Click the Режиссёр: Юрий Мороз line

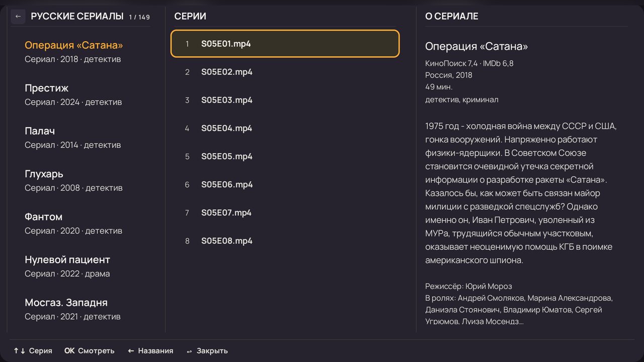[x=468, y=286]
